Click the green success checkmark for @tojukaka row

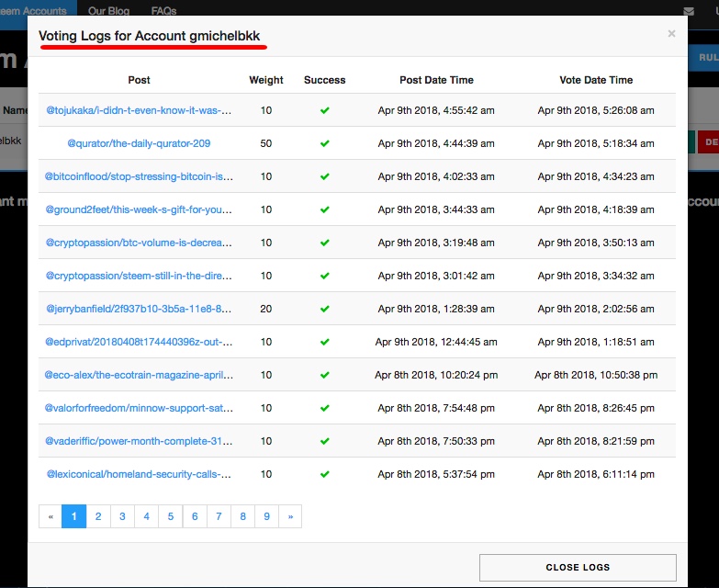coord(325,110)
